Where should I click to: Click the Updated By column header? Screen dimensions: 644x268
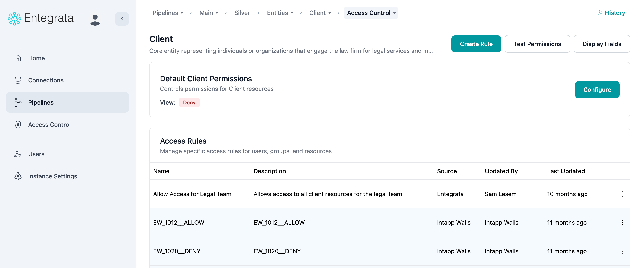(501, 171)
